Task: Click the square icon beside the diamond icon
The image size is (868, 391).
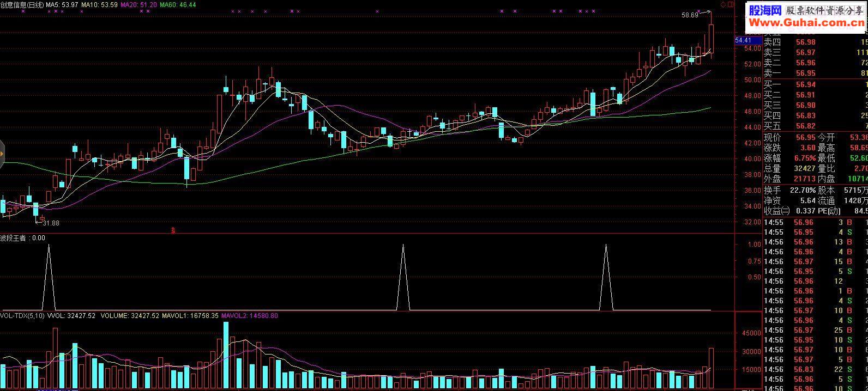Action: (731, 4)
